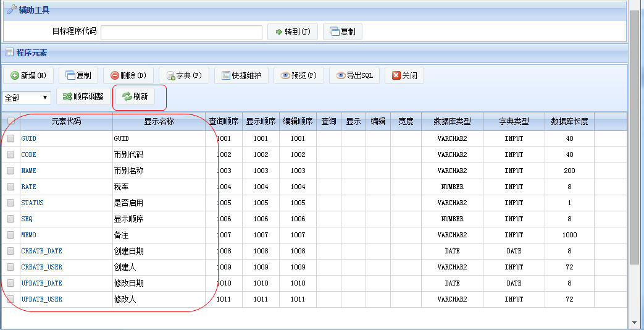Viewport: 644px width, 330px height.
Task: Open the CREATE_DATE element link
Action: coord(42,251)
